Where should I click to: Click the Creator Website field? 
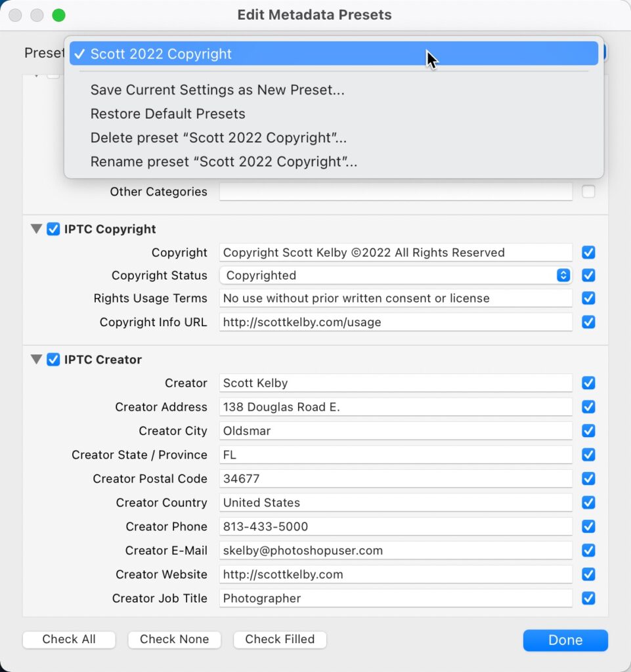tap(396, 574)
